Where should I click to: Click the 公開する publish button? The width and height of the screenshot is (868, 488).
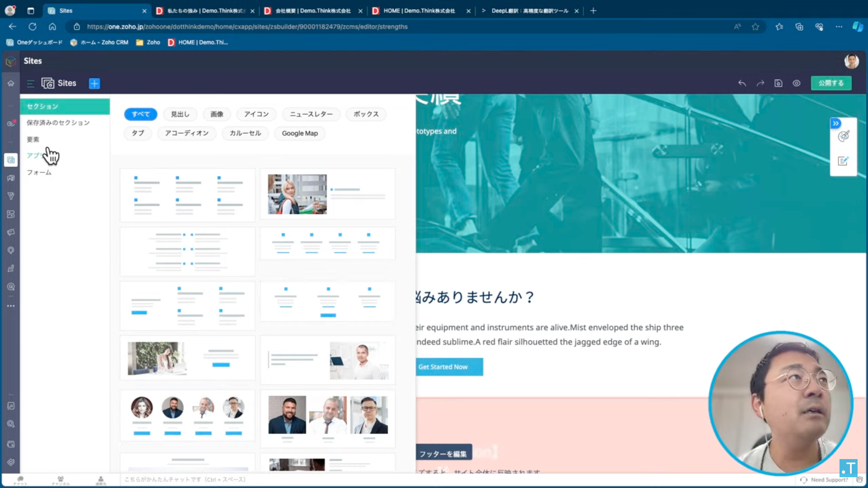click(831, 83)
